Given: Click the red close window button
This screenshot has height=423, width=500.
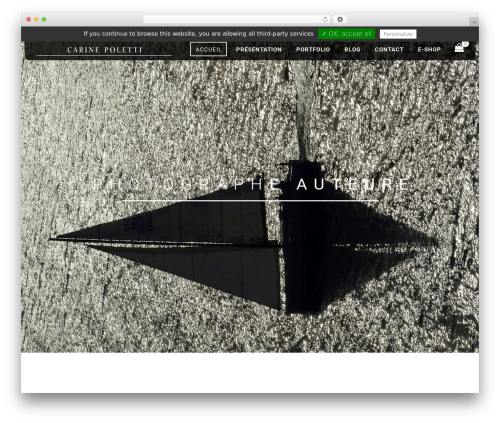Looking at the screenshot, I should click(x=29, y=20).
